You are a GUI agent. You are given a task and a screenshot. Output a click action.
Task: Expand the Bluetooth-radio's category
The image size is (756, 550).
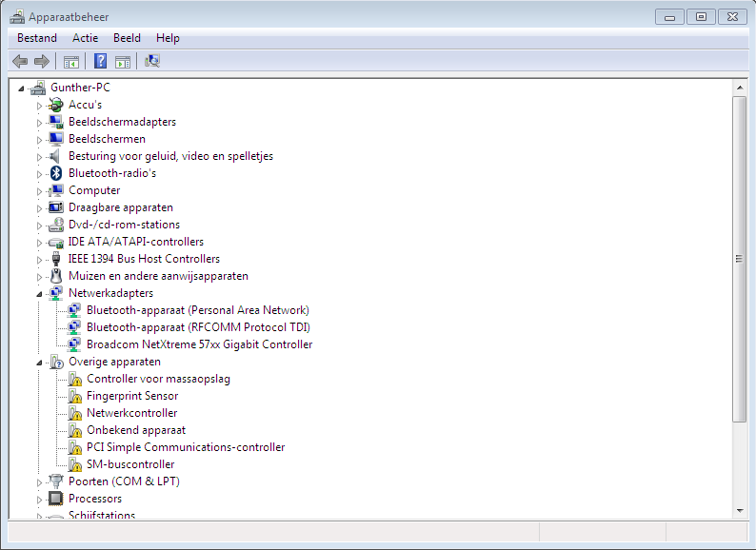(40, 174)
